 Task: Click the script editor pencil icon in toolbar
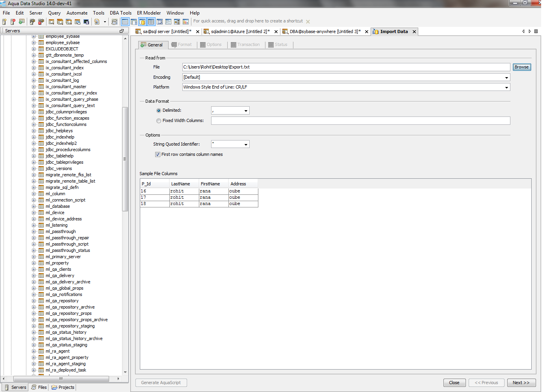[x=97, y=22]
